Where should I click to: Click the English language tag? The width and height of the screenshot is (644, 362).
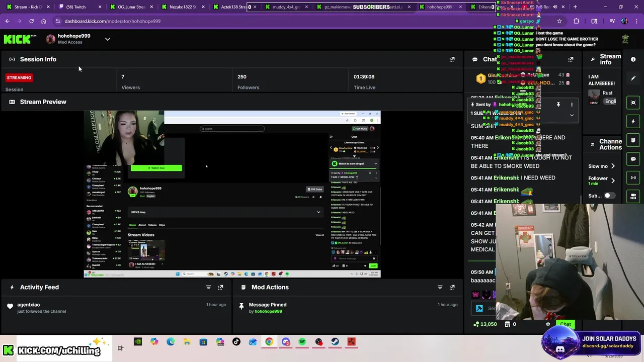click(x=610, y=102)
